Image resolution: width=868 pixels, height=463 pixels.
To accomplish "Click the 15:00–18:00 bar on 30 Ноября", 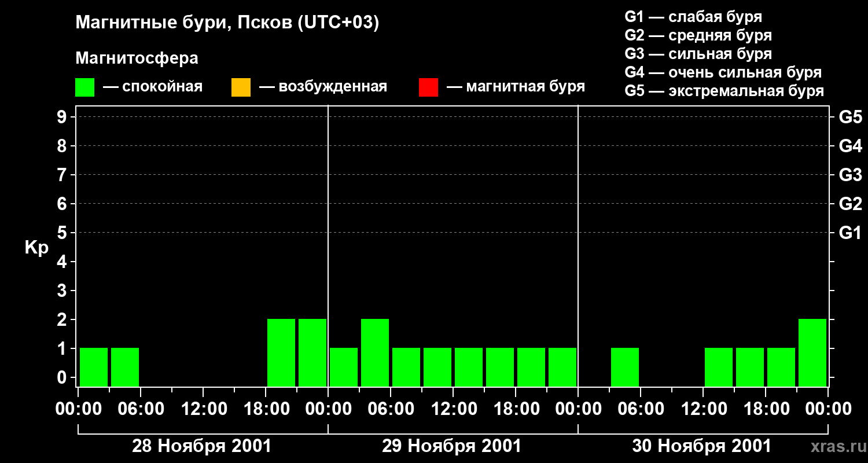I will point(750,367).
